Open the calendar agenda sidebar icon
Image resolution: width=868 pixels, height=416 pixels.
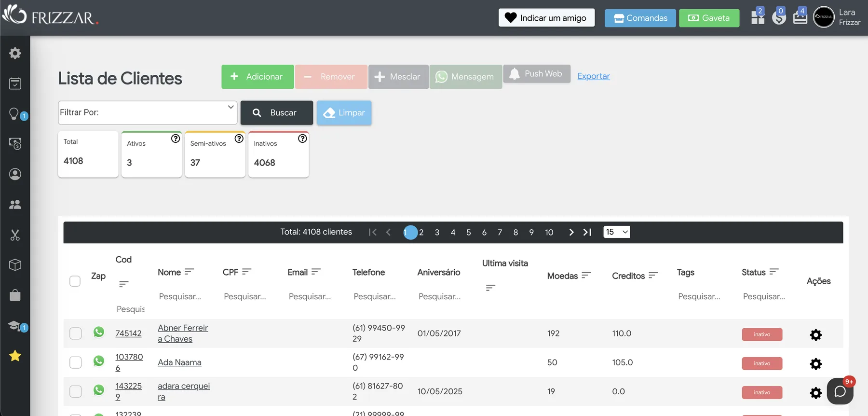click(x=15, y=83)
